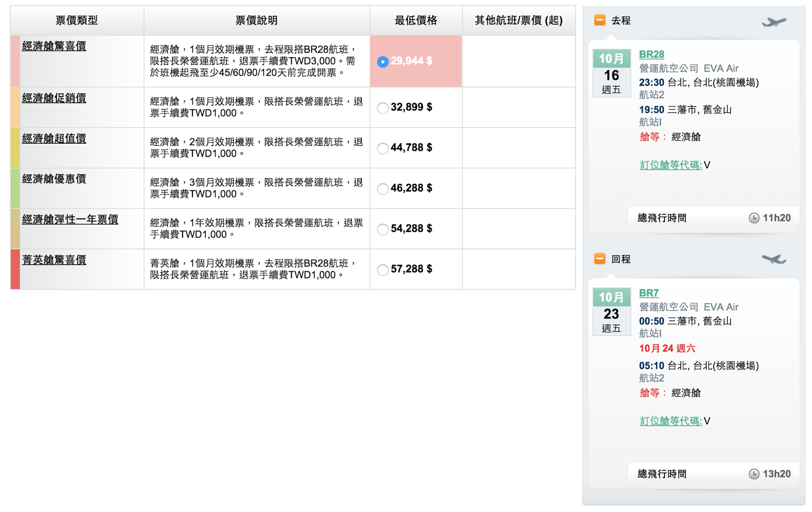The width and height of the screenshot is (812, 512).
Task: Select the 54,288 $ fare radio button
Action: click(383, 229)
